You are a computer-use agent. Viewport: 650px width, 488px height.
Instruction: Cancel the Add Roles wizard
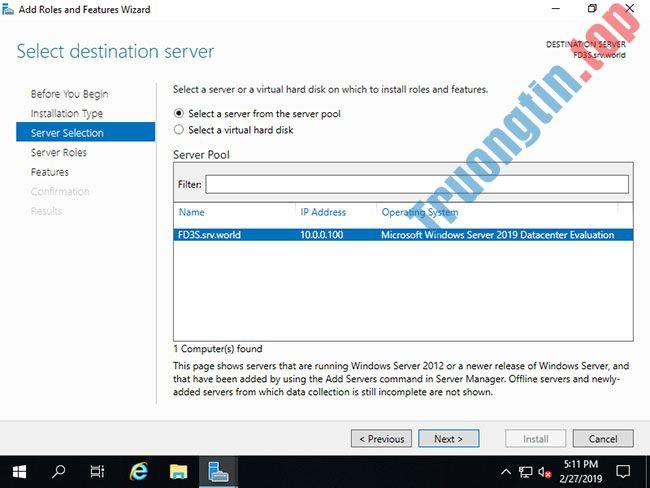603,439
